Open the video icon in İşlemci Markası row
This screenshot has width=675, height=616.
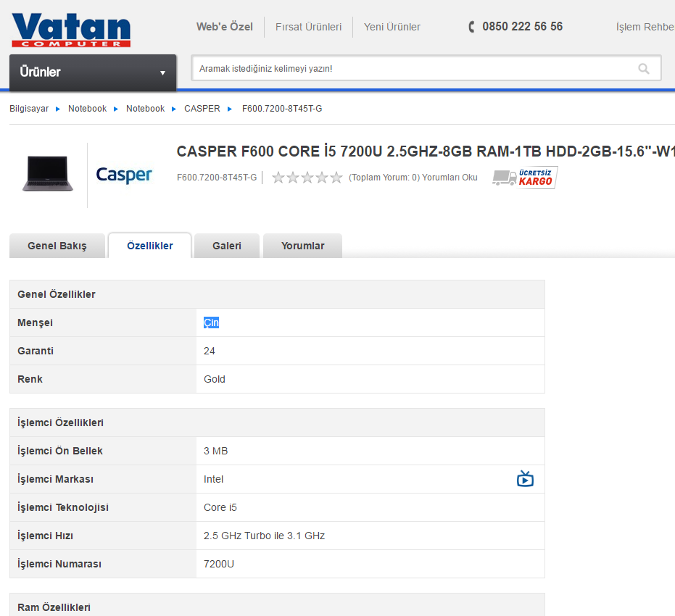point(525,478)
